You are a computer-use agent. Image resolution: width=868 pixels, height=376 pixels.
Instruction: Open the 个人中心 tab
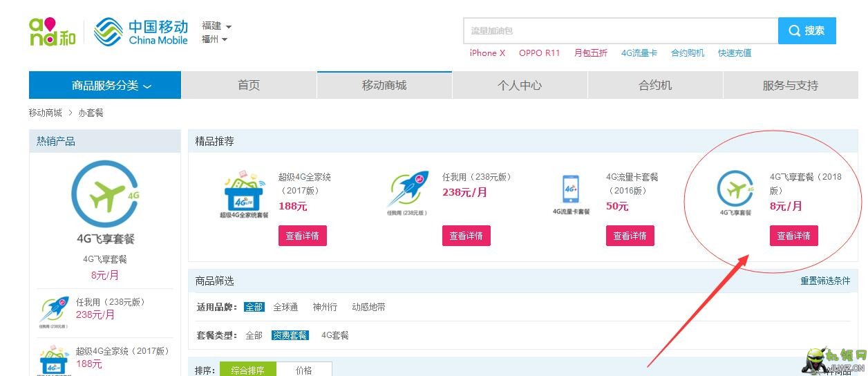point(520,85)
